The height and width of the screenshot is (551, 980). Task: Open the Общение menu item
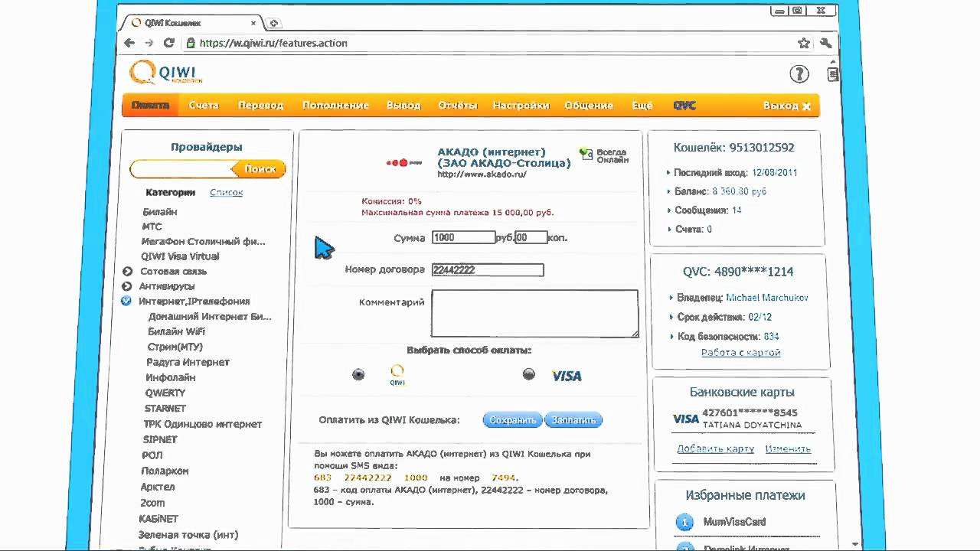pyautogui.click(x=589, y=106)
